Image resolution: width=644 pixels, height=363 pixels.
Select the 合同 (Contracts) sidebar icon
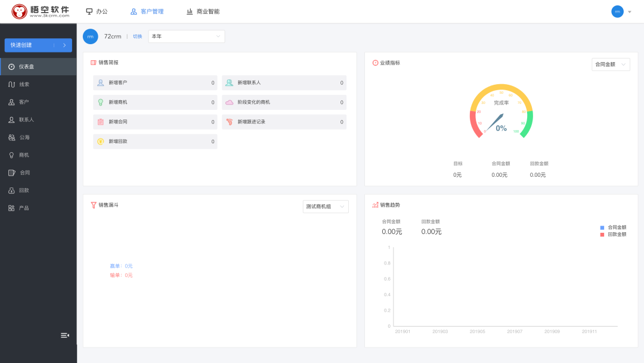[24, 172]
